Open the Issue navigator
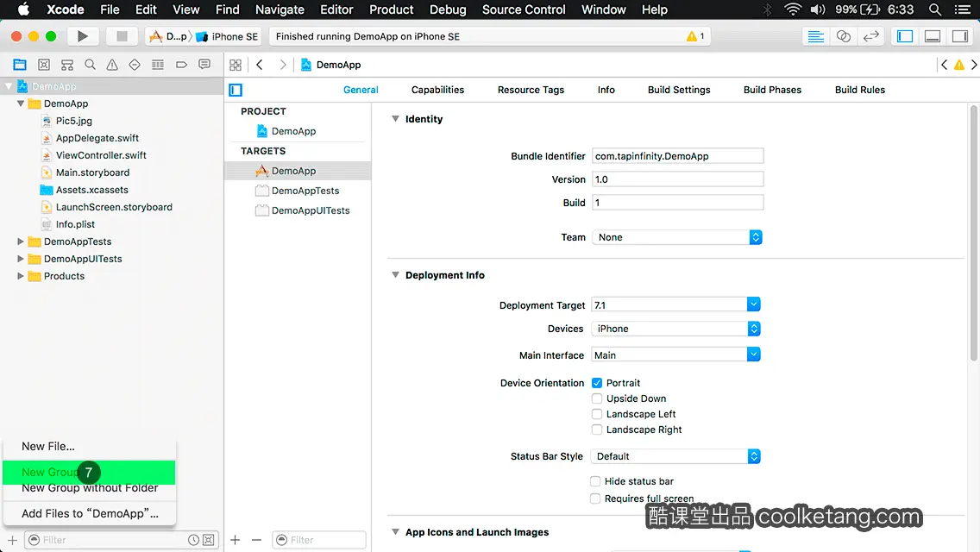Screen dimensions: 980x552 point(112,65)
